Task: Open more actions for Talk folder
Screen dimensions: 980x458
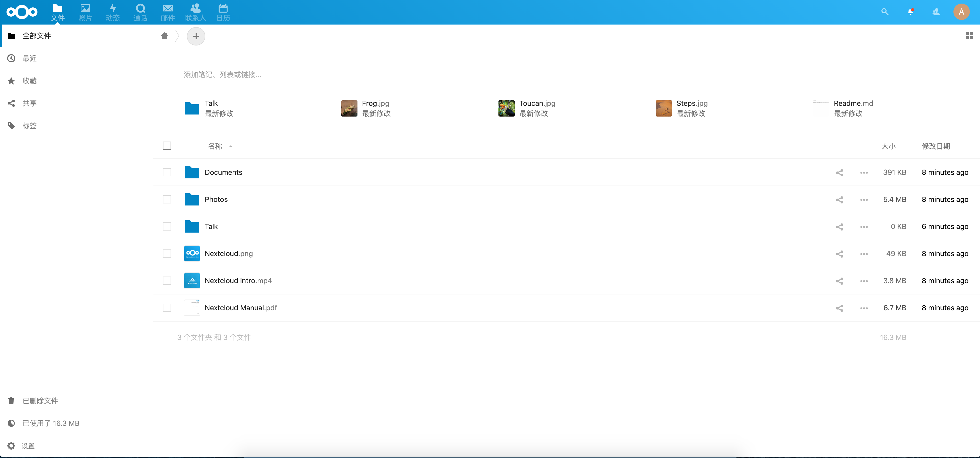Action: pos(864,226)
